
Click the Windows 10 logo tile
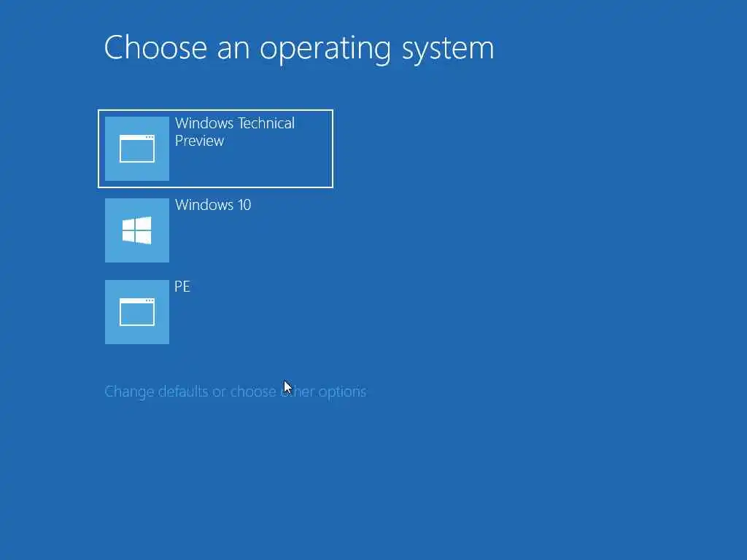136,230
